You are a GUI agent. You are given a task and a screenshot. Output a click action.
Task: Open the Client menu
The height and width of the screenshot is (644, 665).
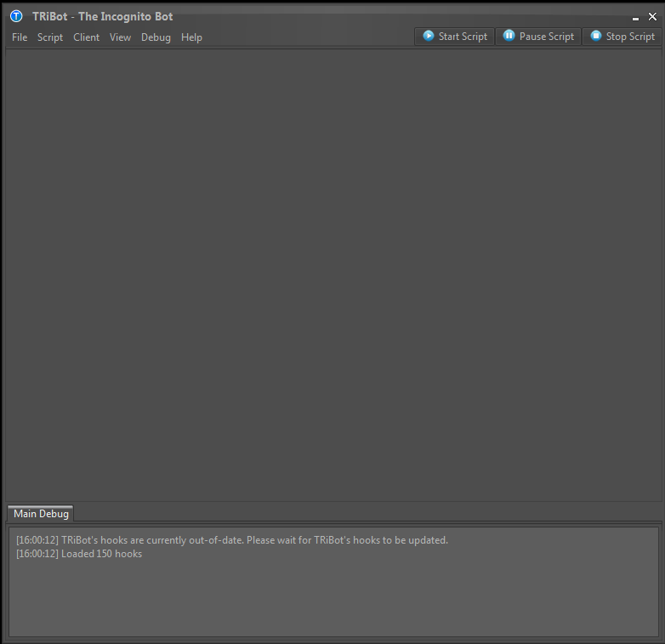point(86,37)
